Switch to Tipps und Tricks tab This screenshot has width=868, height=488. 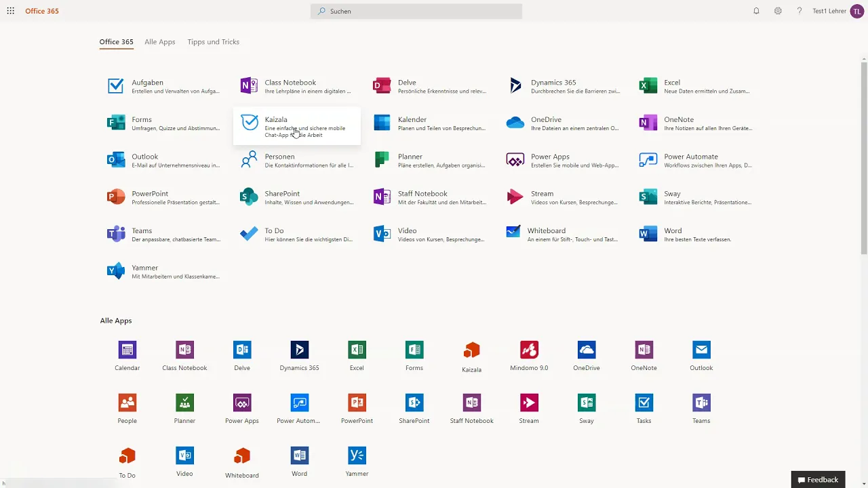214,42
